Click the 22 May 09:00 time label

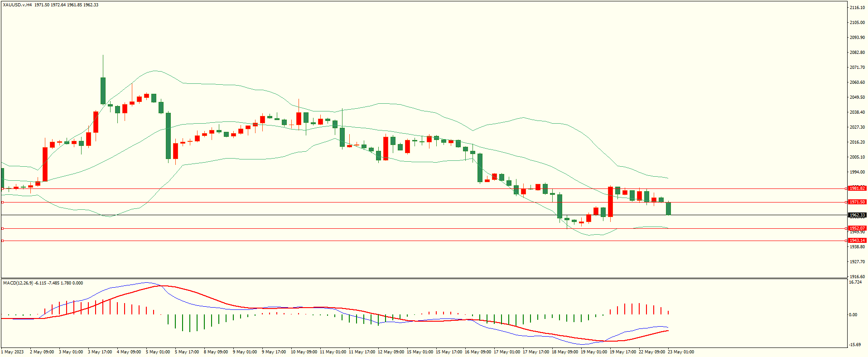[x=652, y=352]
